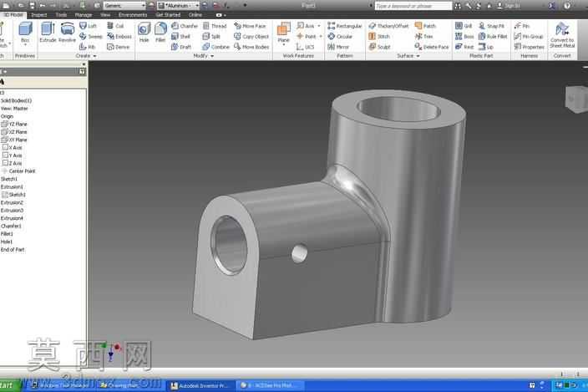This screenshot has height=392, width=588.
Task: Select Extrusion2 in the browser tree
Action: point(12,202)
